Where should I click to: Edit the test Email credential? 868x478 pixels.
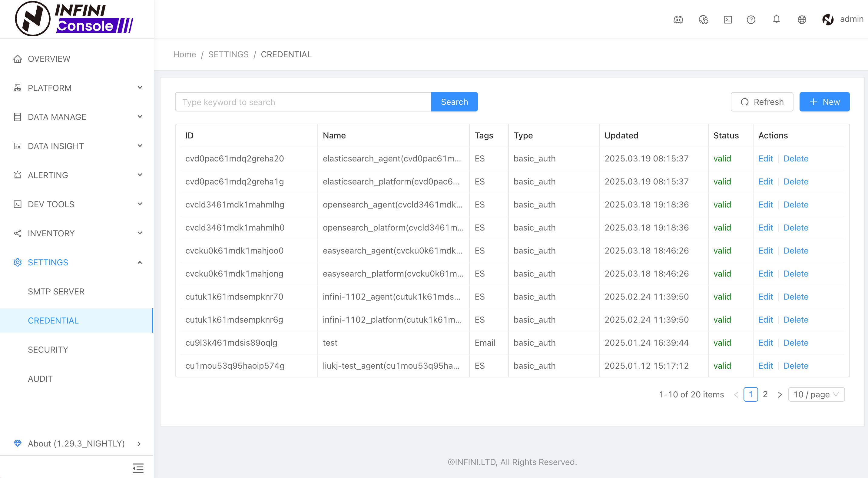tap(765, 343)
